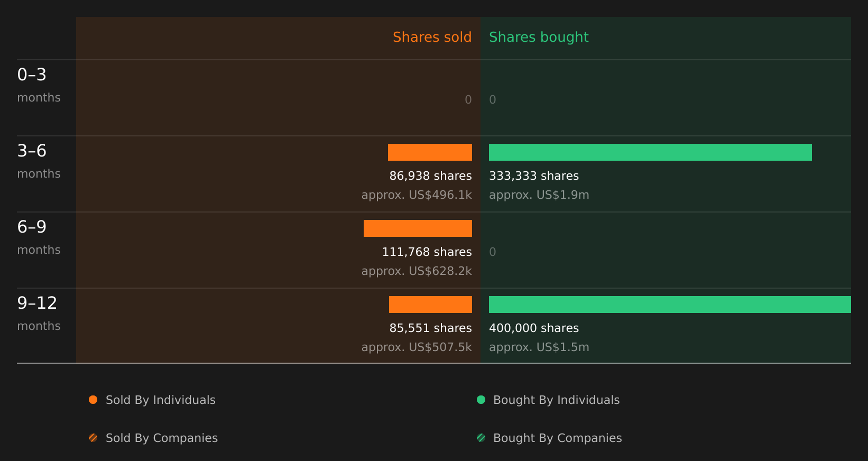Image resolution: width=868 pixels, height=461 pixels.
Task: Select the 3–6 months green bought bar
Action: coord(650,152)
